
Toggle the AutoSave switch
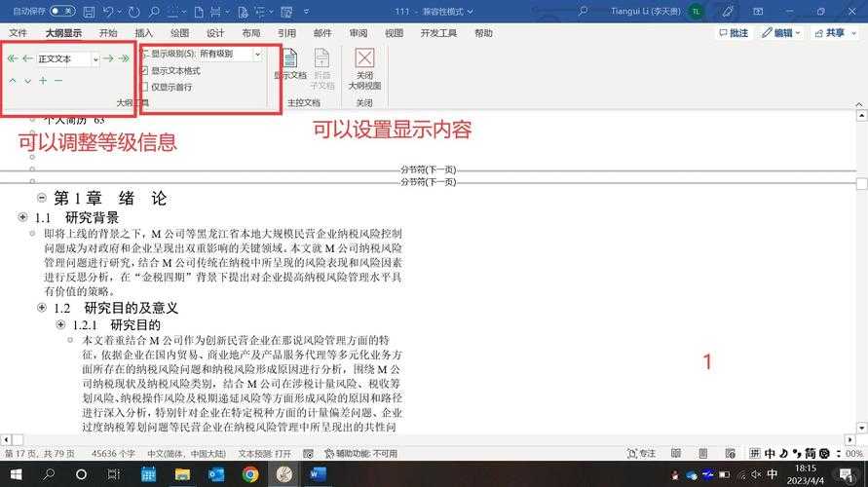(x=62, y=11)
